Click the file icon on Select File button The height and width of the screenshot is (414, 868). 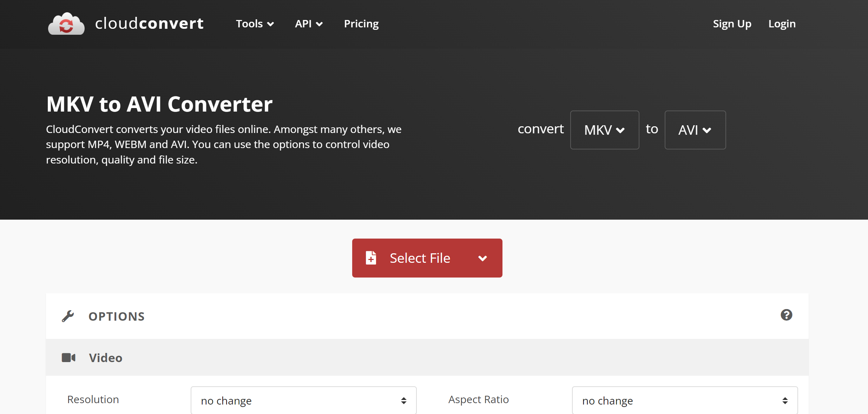[x=371, y=258]
